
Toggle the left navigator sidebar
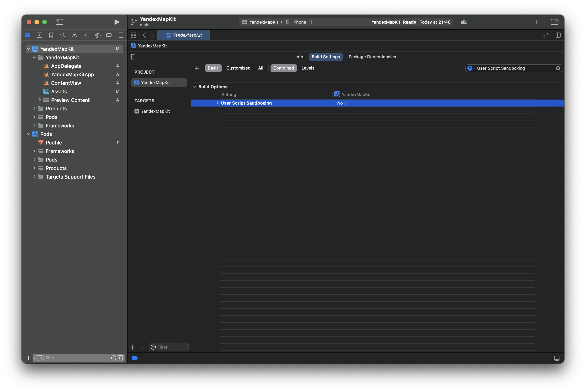(x=59, y=22)
